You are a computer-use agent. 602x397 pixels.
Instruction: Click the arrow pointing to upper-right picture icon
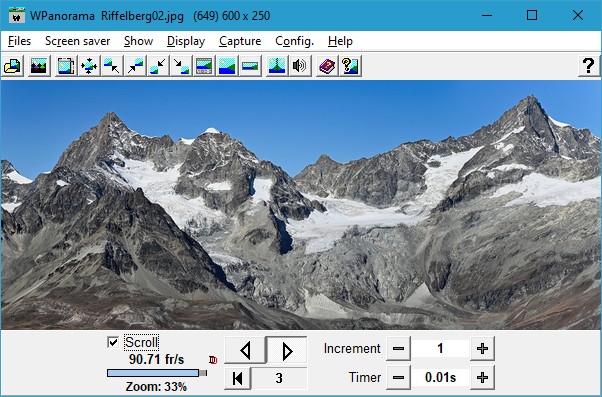point(135,66)
